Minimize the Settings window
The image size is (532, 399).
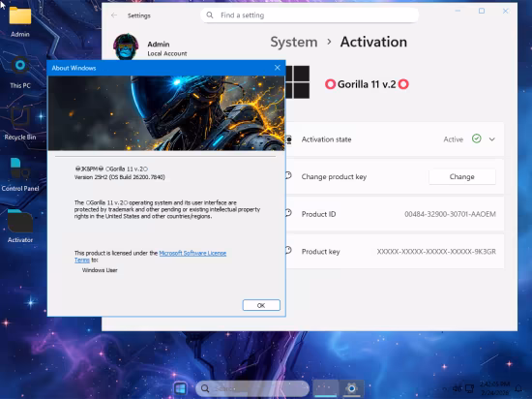pyautogui.click(x=458, y=11)
